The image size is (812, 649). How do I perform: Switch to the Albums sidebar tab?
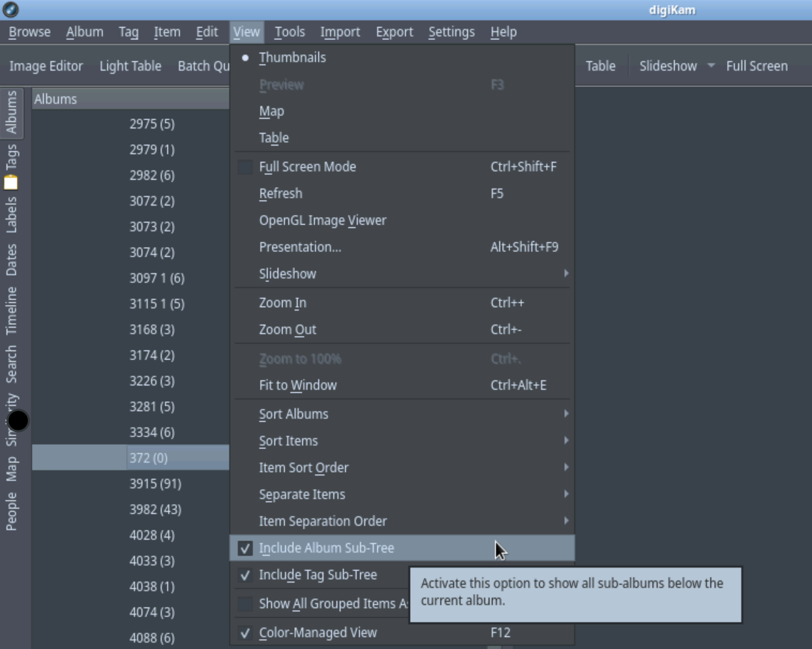[11, 112]
